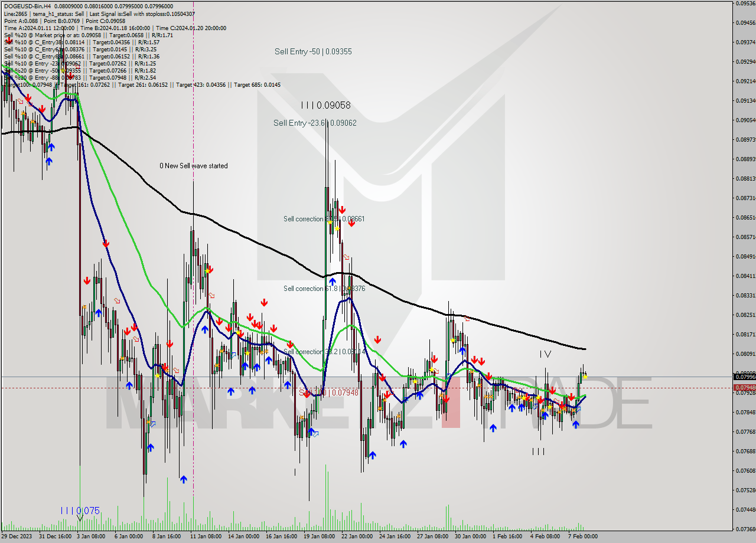Select the blue 'I I I 0.075' label
Screen dimensions: 756x543
[80, 511]
